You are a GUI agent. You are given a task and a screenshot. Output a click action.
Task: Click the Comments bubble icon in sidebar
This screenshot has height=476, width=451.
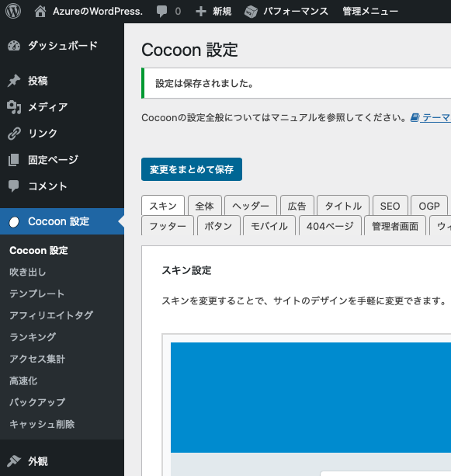[x=14, y=186]
